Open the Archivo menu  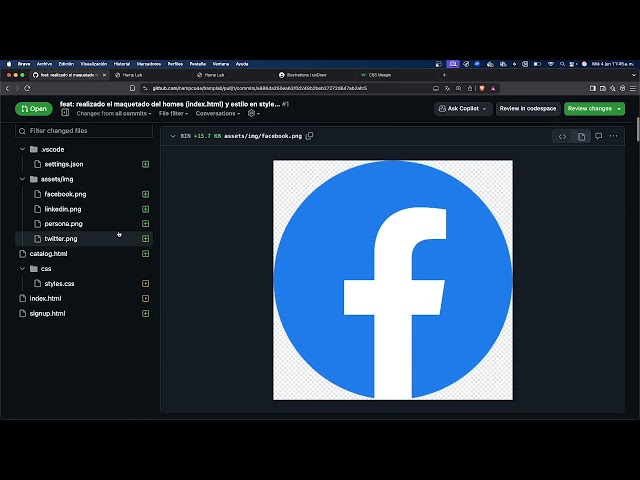(x=44, y=64)
